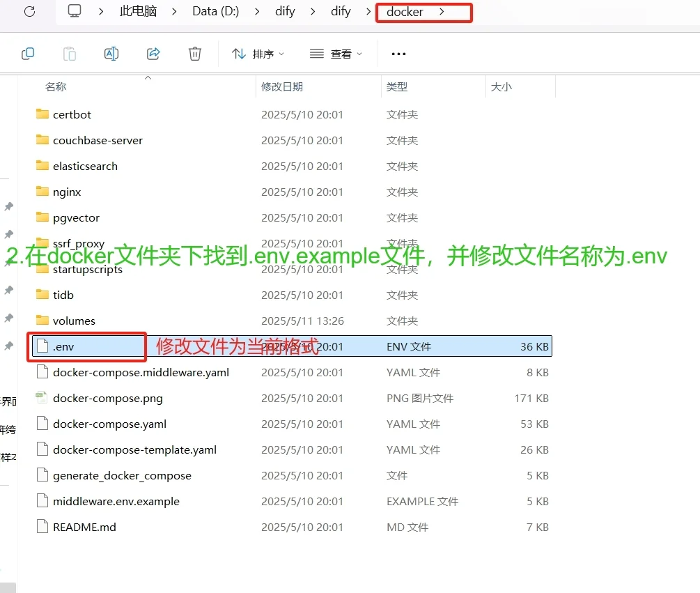Click the 171 KB size cell
This screenshot has height=593, width=700.
(x=531, y=399)
